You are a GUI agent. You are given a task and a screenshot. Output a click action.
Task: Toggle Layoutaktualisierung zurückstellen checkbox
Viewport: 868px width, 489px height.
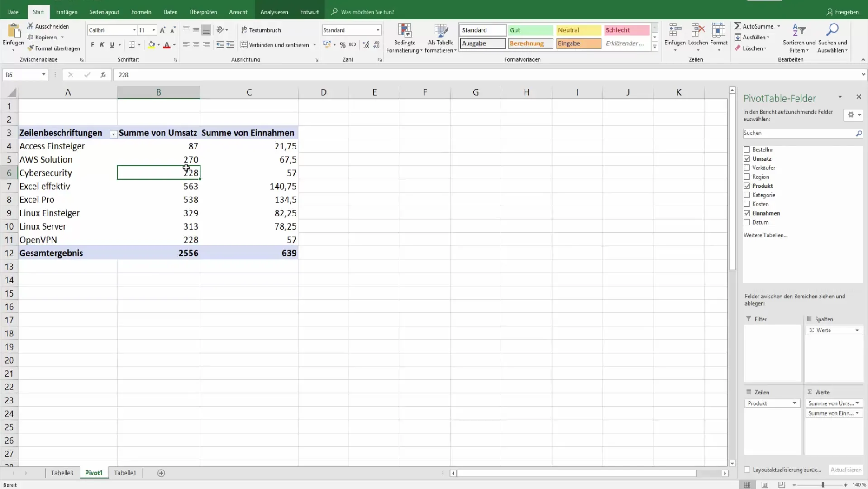point(747,470)
